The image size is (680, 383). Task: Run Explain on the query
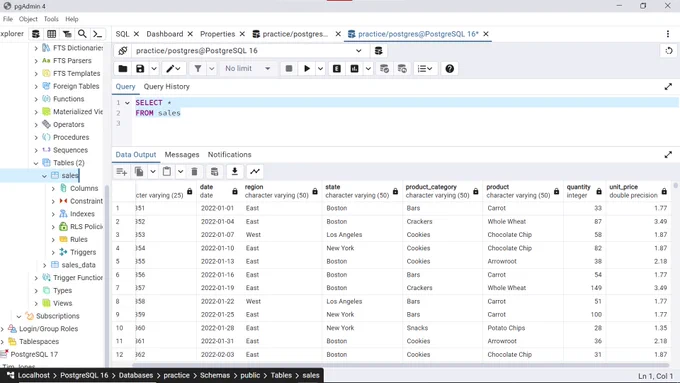[x=337, y=69]
